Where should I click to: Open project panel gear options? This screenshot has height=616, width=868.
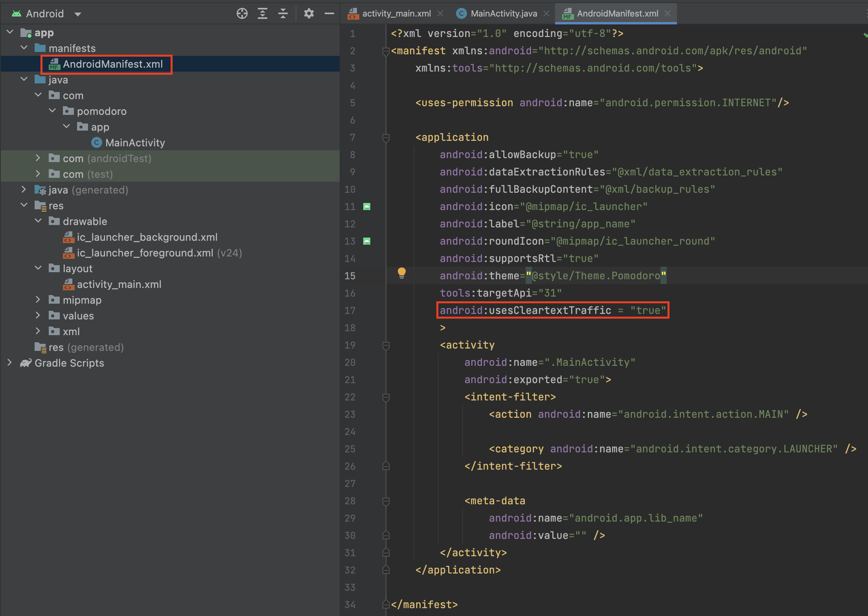tap(309, 14)
